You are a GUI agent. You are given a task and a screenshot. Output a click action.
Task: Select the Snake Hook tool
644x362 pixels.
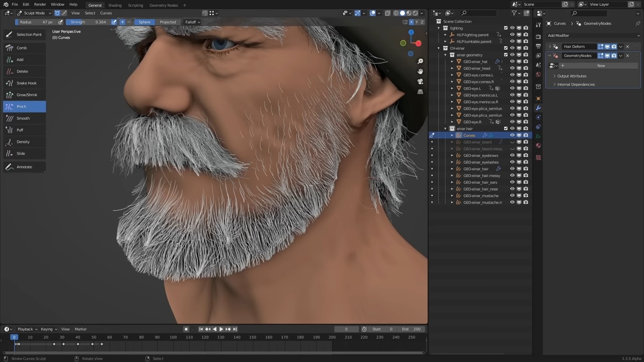point(26,83)
